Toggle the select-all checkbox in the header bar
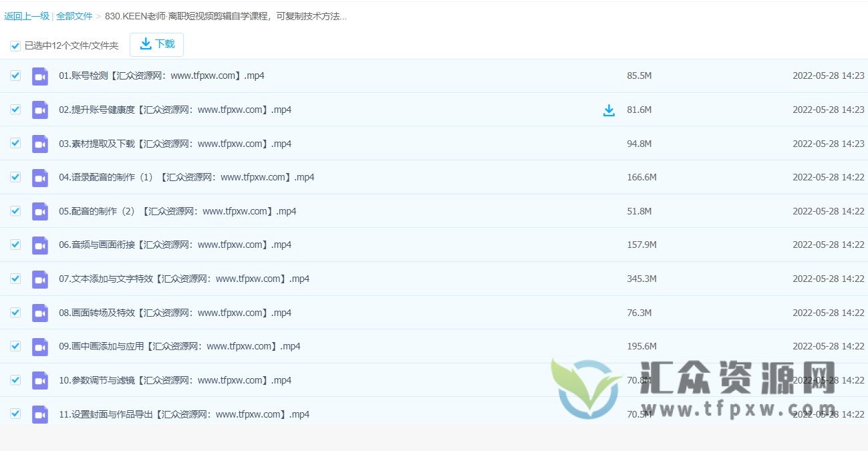The width and height of the screenshot is (868, 451). [15, 45]
